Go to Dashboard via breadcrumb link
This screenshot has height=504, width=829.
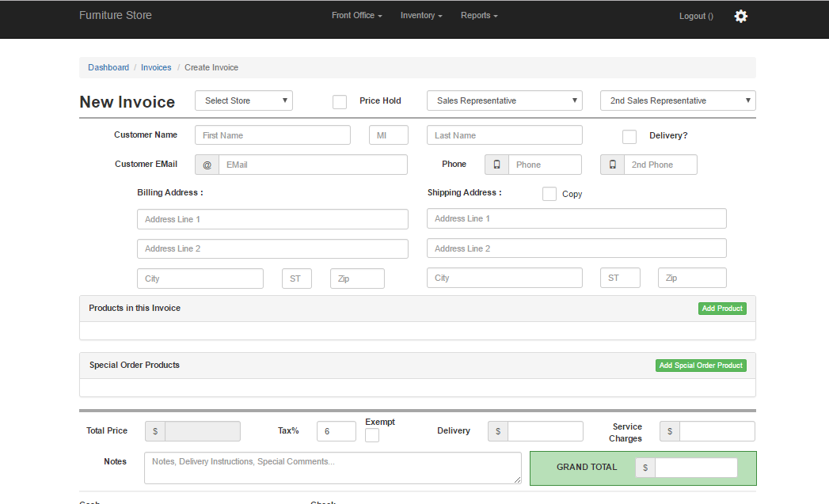click(x=108, y=67)
